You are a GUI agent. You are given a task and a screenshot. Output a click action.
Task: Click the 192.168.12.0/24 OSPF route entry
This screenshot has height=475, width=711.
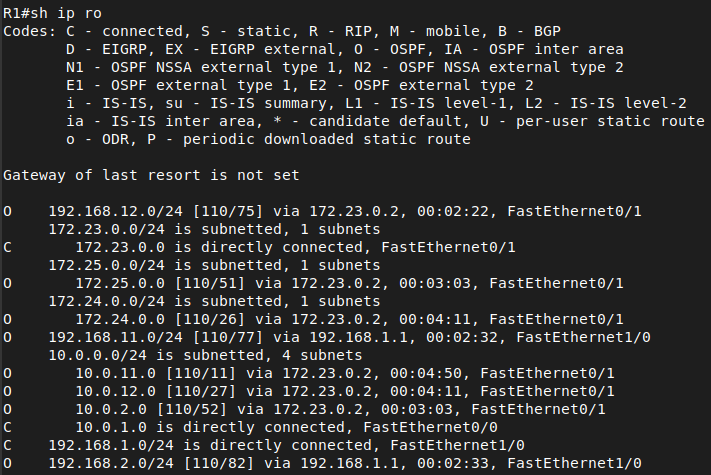(x=322, y=211)
